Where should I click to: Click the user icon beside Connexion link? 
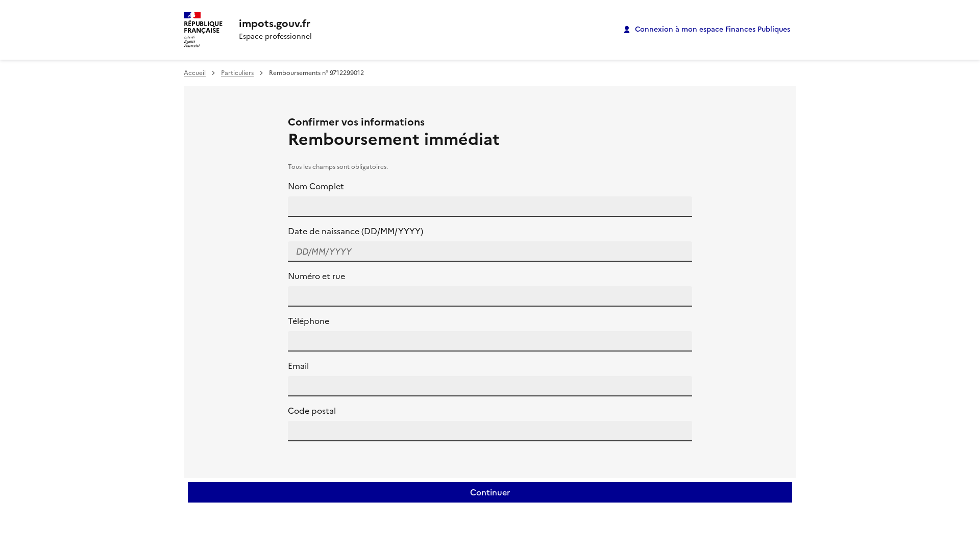coord(627,30)
